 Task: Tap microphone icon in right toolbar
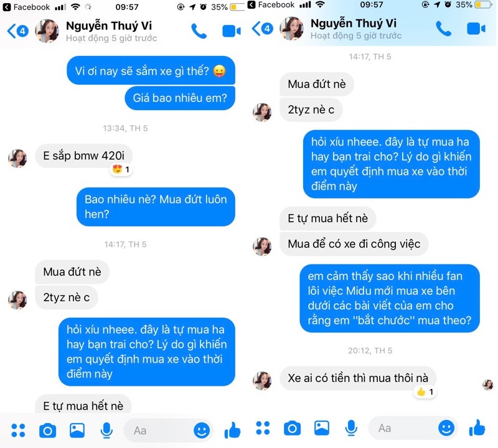coord(351,428)
